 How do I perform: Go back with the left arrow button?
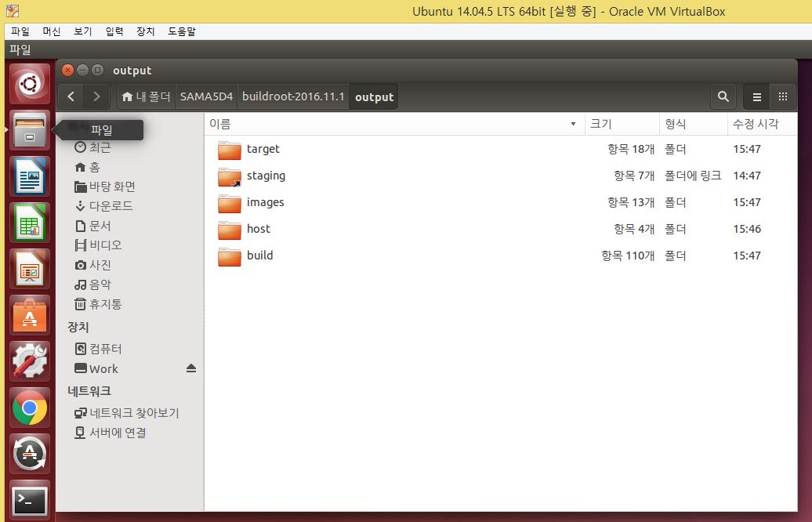click(x=71, y=96)
